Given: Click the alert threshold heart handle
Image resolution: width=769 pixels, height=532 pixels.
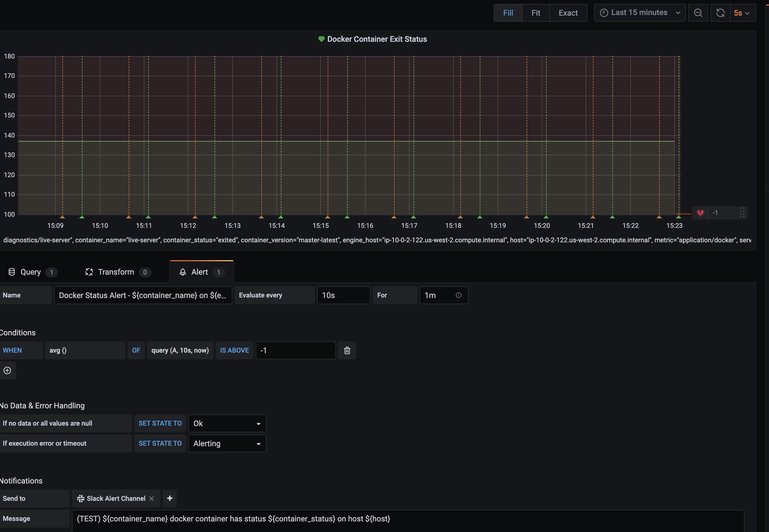Looking at the screenshot, I should (x=700, y=213).
